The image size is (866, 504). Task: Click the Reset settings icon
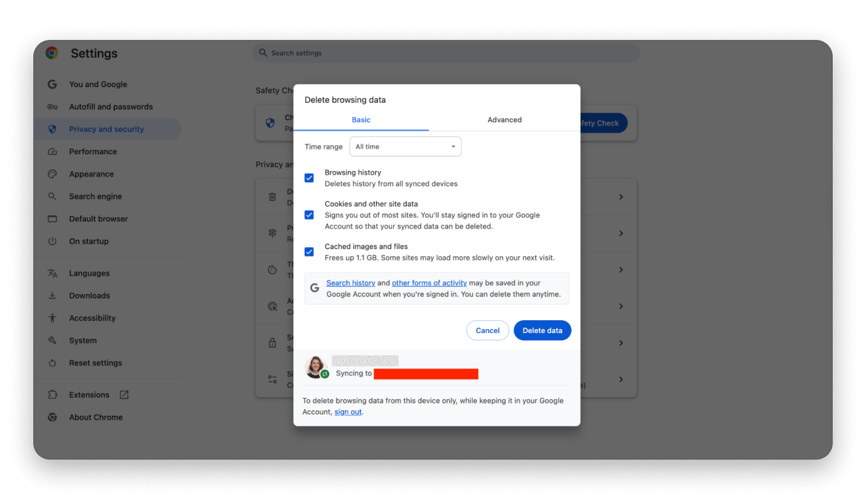pyautogui.click(x=52, y=363)
